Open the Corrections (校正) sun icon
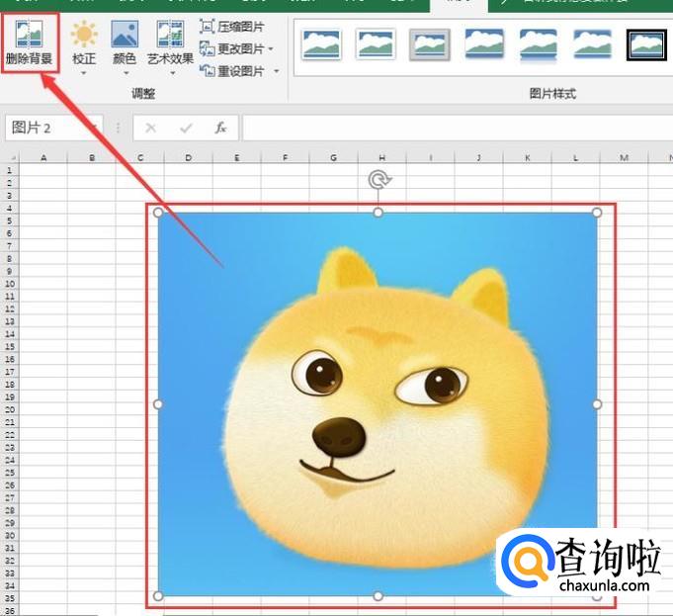Screen dimensions: 673x616 tap(84, 34)
